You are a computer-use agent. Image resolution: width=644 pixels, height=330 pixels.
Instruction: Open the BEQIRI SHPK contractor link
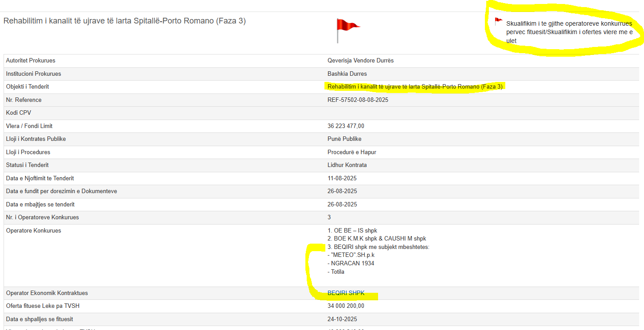[346, 293]
